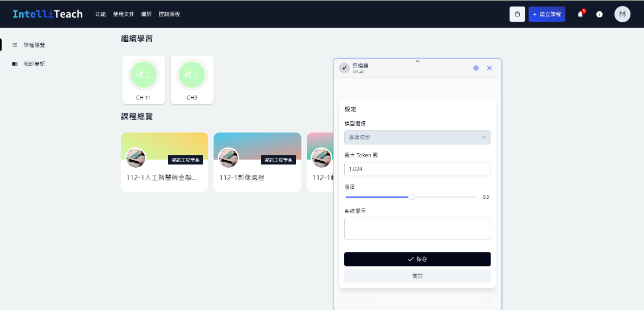Open the CH 11 continue-learning card

[144, 80]
